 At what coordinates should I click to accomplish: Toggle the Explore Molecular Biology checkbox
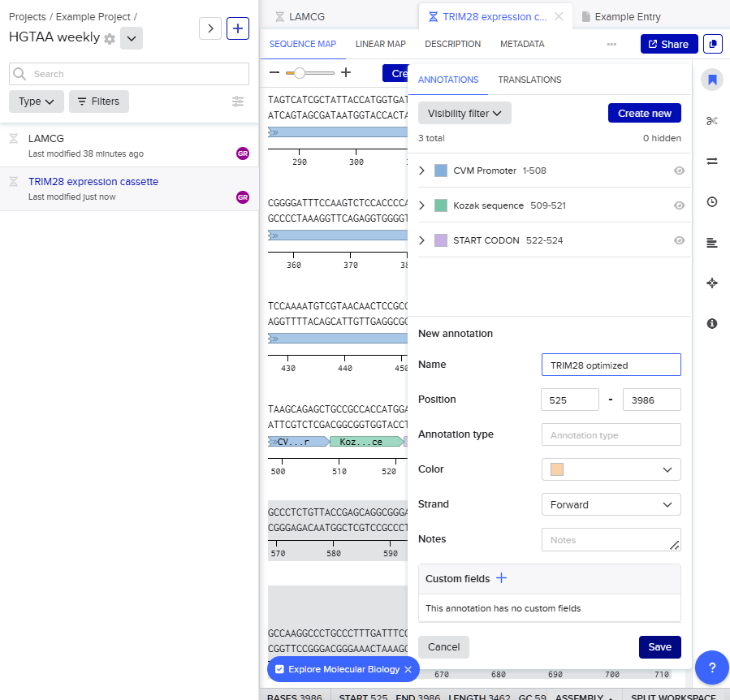point(279,669)
